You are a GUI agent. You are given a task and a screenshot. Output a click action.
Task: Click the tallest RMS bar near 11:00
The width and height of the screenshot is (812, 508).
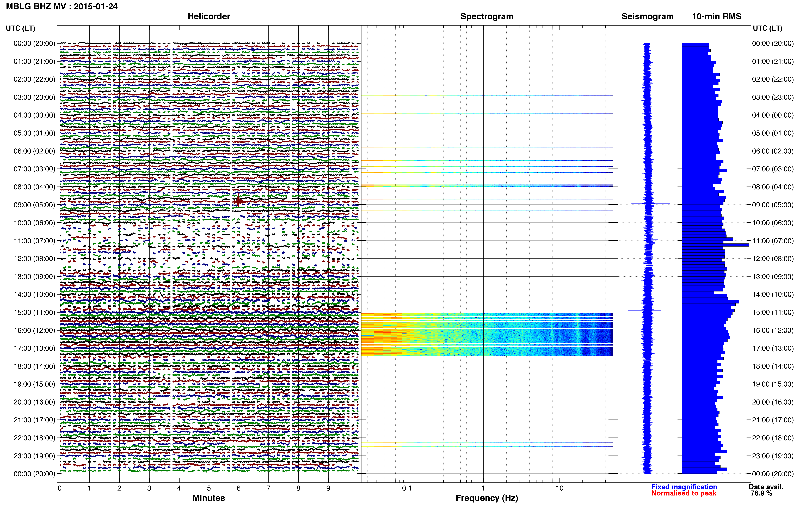[x=715, y=245]
